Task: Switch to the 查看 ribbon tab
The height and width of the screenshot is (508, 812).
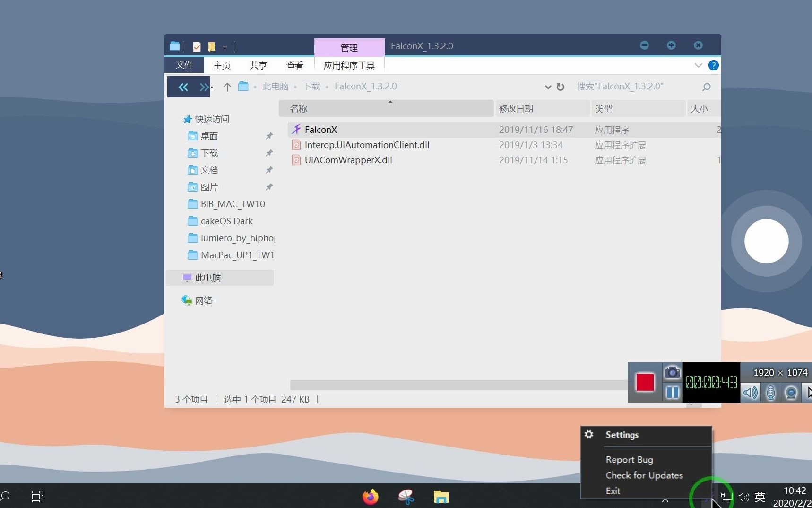Action: click(295, 65)
